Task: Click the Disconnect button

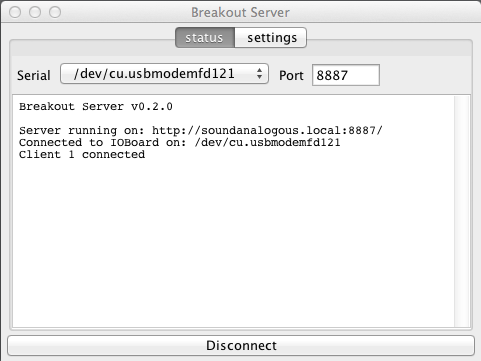Action: (x=241, y=345)
